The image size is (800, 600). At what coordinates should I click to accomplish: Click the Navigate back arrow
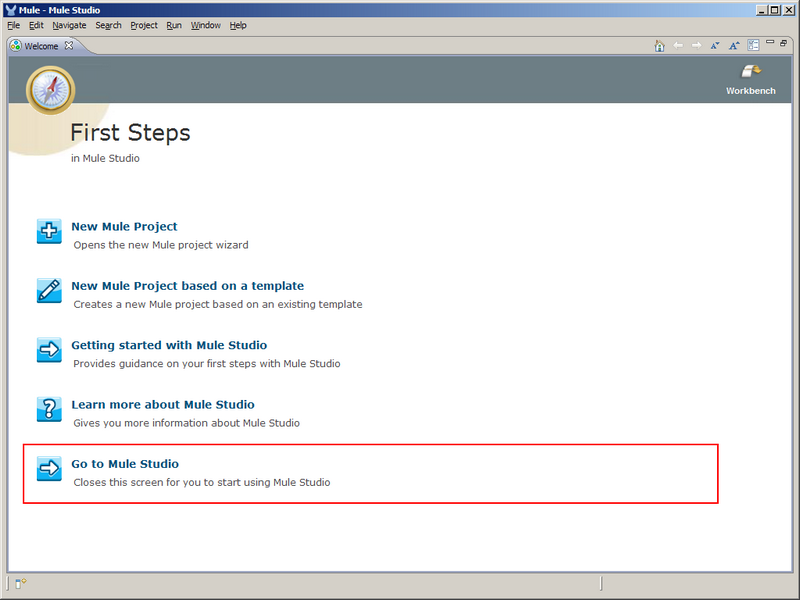coord(678,46)
